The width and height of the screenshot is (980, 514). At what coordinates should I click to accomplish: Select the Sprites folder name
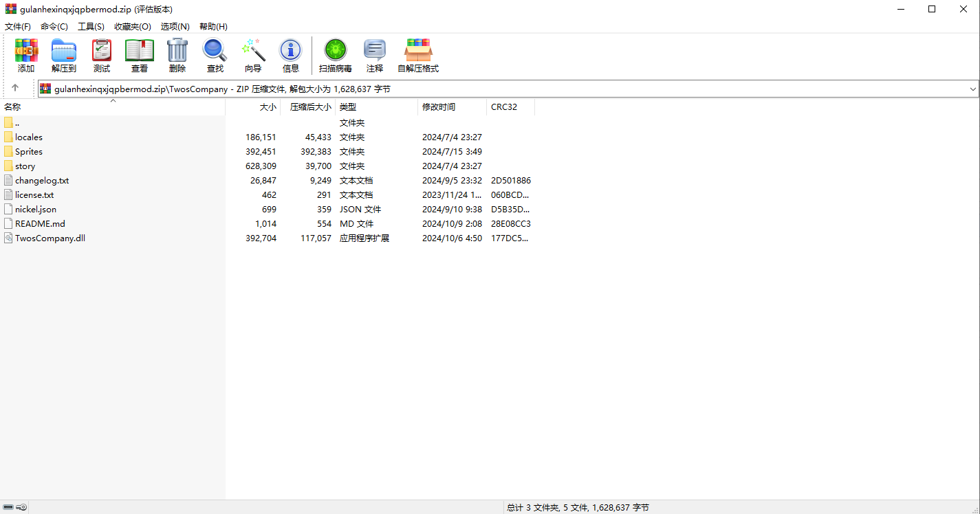(x=29, y=151)
